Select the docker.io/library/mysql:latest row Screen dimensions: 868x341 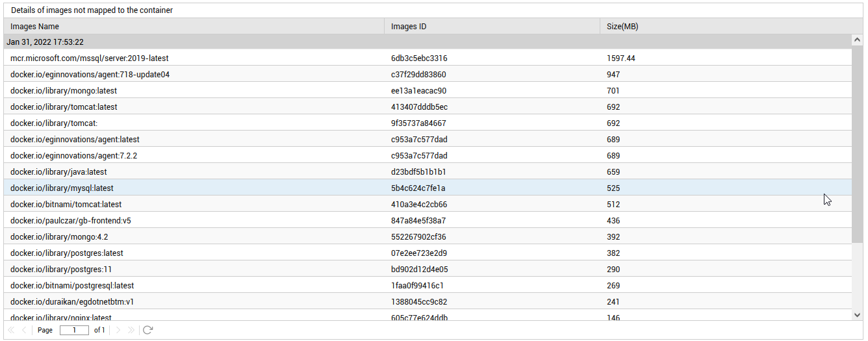428,188
